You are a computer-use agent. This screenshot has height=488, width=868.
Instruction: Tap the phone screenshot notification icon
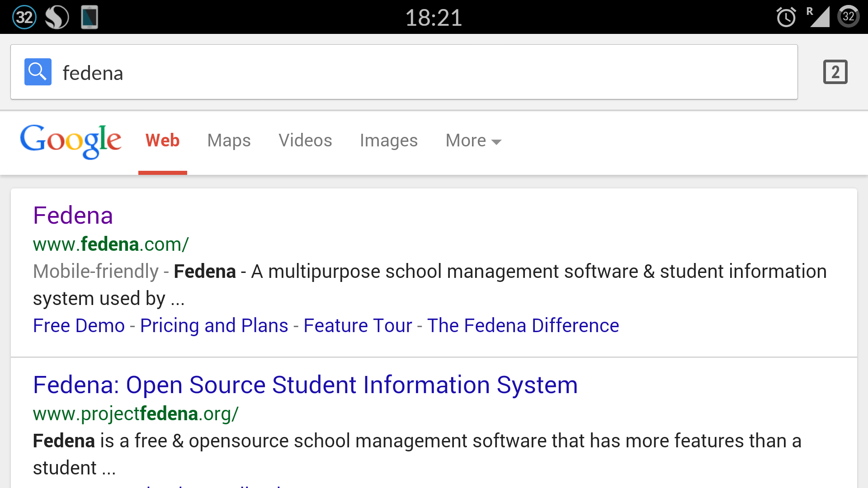(90, 17)
